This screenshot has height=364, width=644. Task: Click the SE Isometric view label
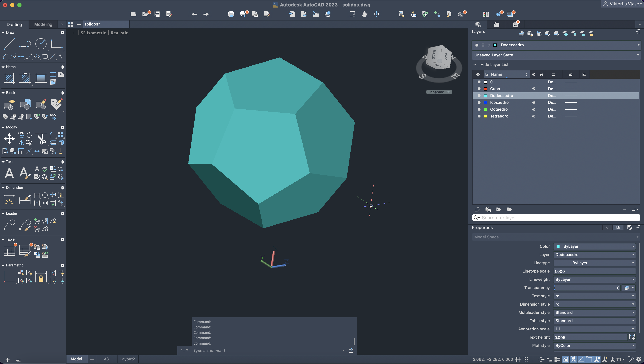(x=93, y=33)
